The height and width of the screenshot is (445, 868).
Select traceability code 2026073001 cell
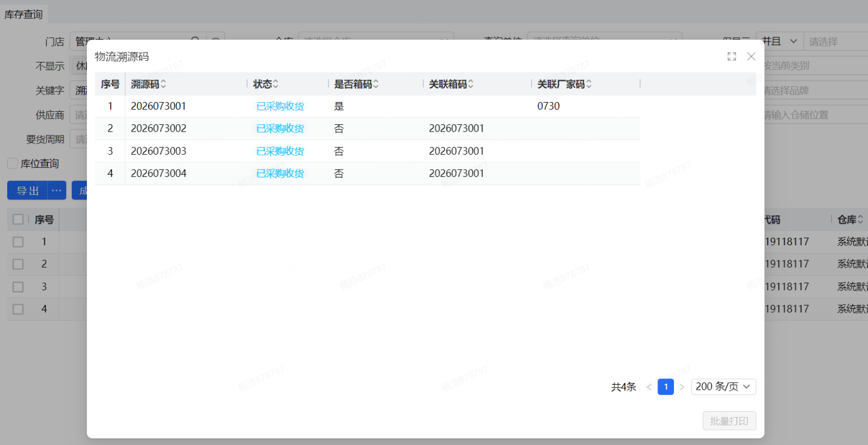[158, 106]
